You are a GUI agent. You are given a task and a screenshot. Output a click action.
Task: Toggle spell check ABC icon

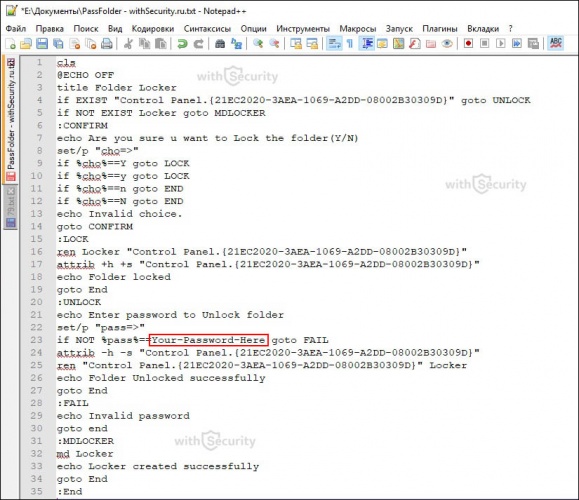pyautogui.click(x=555, y=44)
